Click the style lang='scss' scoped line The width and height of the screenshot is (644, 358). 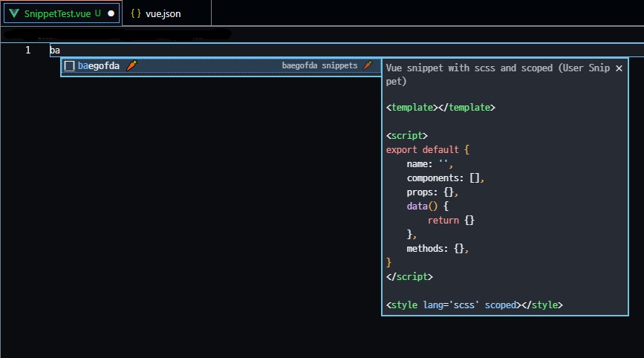(475, 305)
